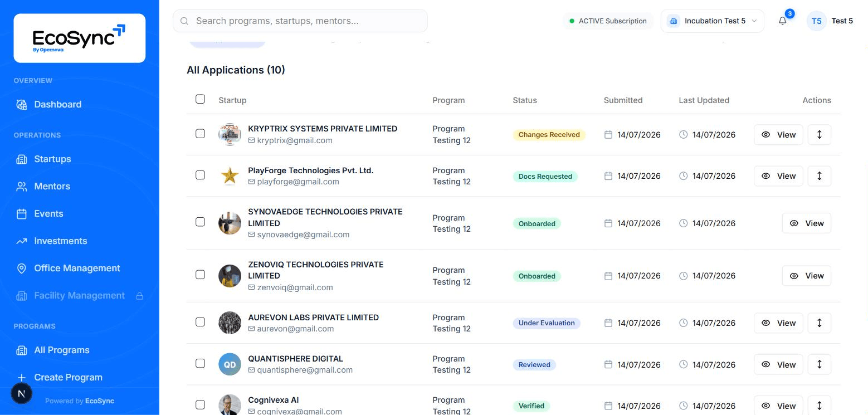View the ZENOVIQ TECHNOLOGIES application
Screen dimensions: 868x415
[x=807, y=276]
